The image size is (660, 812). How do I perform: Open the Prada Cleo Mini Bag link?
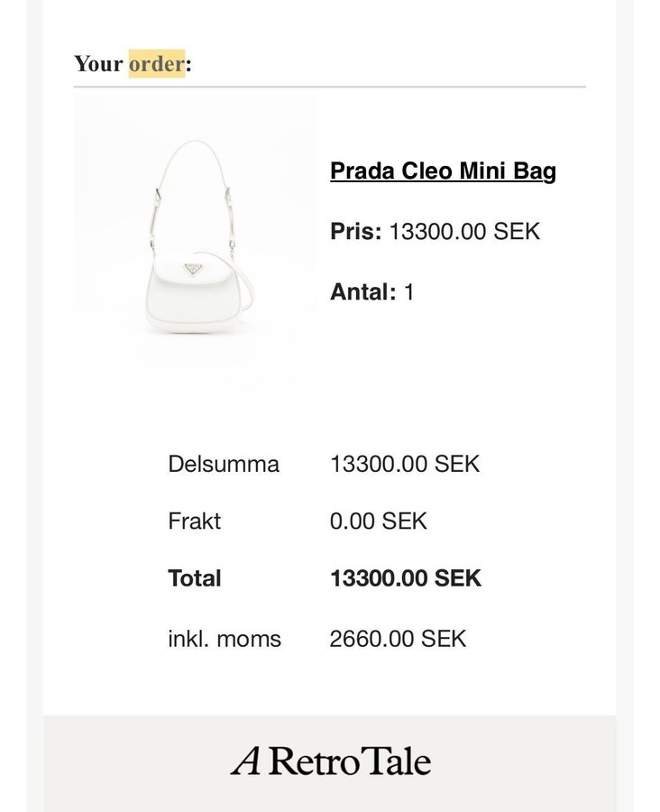(443, 171)
